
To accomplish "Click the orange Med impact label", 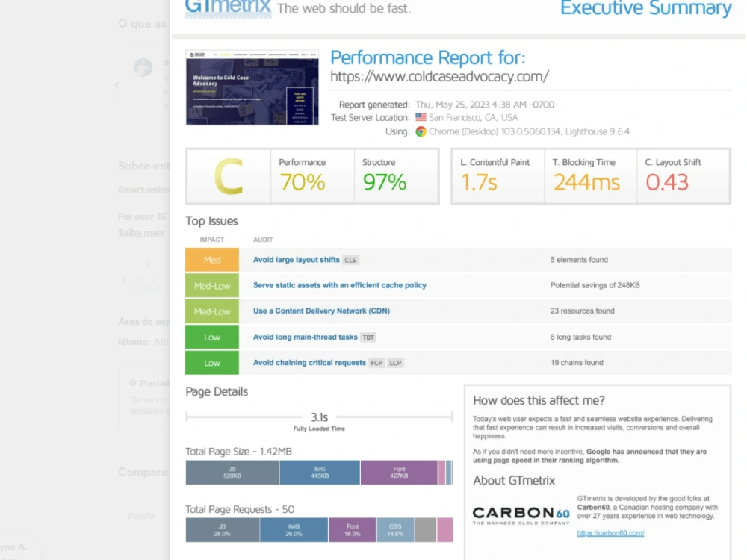I will point(212,260).
